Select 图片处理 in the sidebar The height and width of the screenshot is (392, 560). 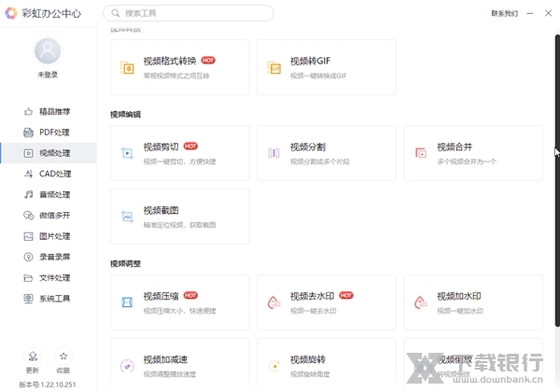pos(49,236)
